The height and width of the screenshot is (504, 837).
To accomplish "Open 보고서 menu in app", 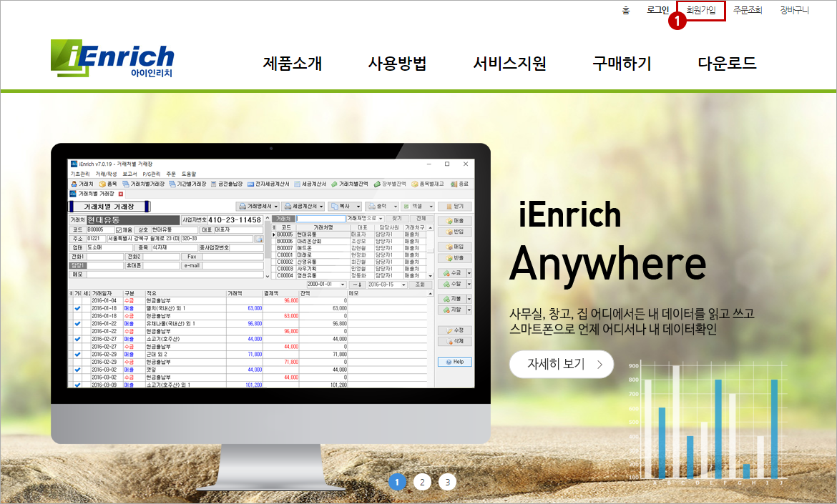I will coord(129,174).
